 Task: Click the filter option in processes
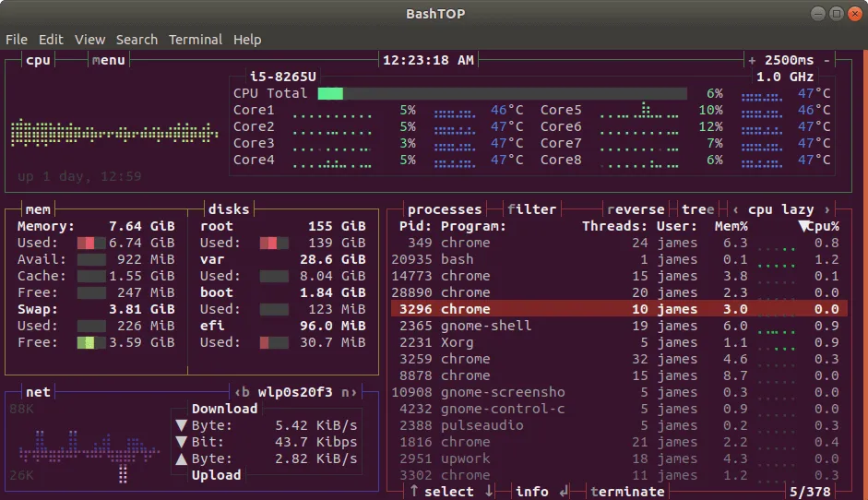coord(531,209)
